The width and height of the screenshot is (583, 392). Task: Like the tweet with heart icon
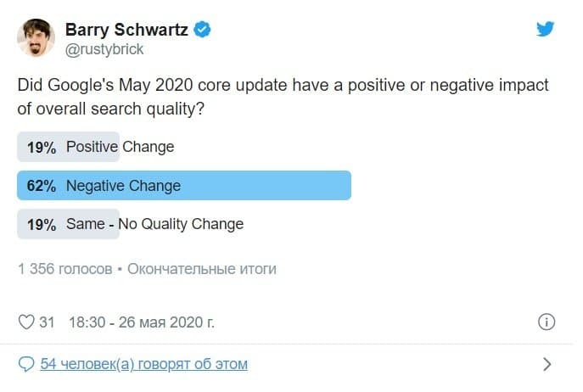tap(26, 322)
